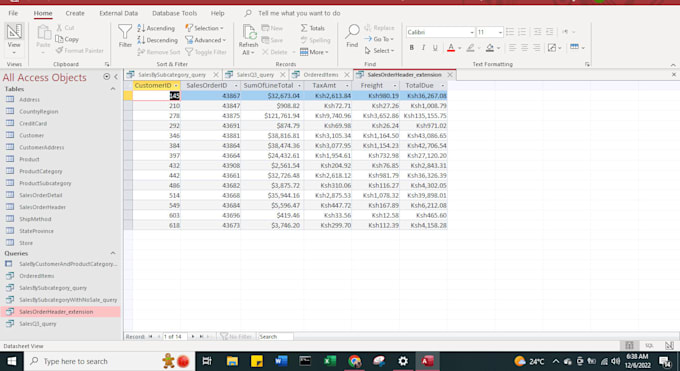Open Find magnifier tool
680x371 pixels.
pos(352,32)
